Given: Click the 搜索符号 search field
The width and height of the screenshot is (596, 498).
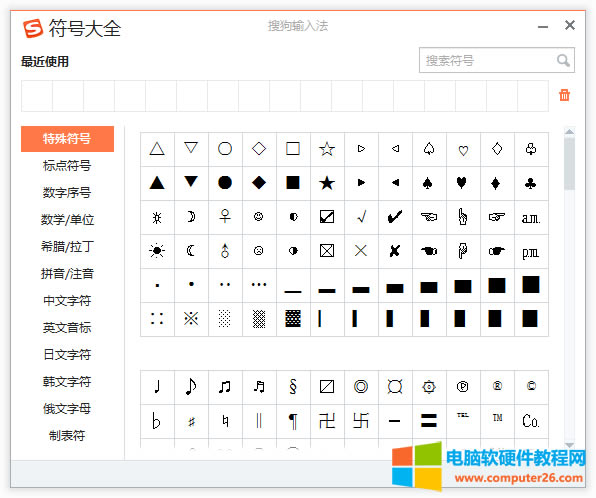Looking at the screenshot, I should tap(496, 60).
